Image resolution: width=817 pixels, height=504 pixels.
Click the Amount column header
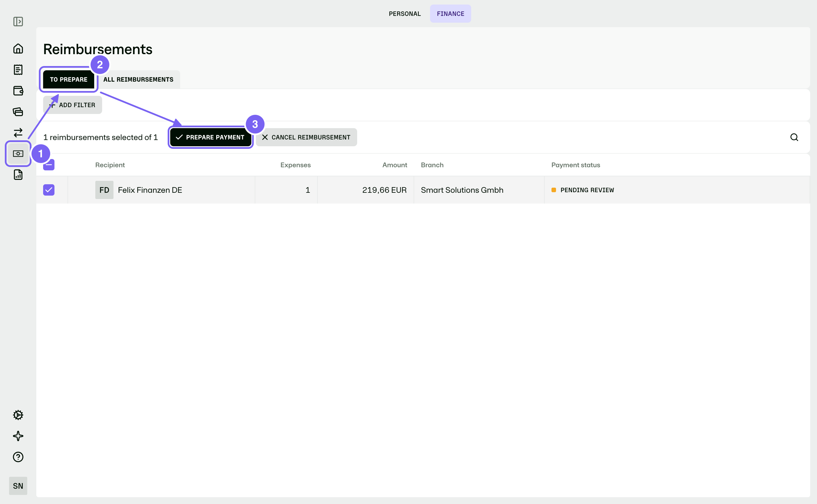(395, 165)
